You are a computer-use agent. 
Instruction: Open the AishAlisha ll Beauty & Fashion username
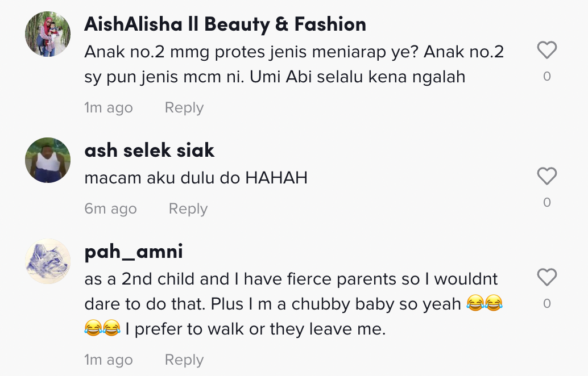[225, 24]
